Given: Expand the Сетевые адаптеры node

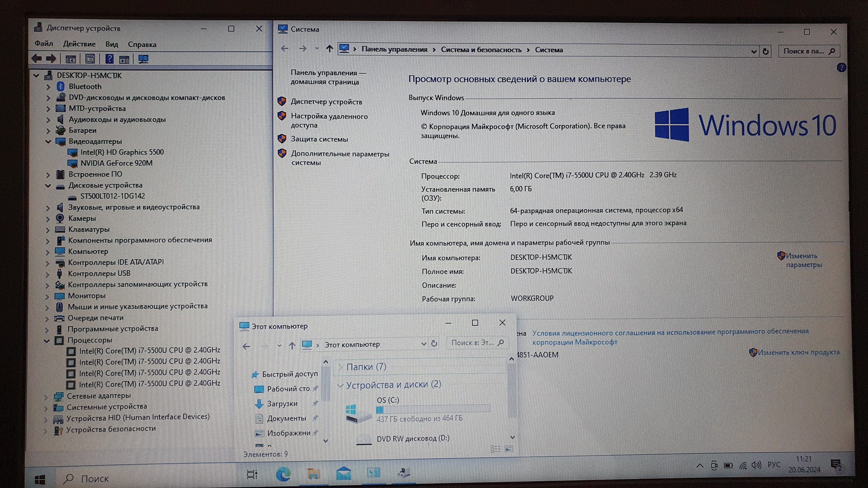Looking at the screenshot, I should [46, 396].
